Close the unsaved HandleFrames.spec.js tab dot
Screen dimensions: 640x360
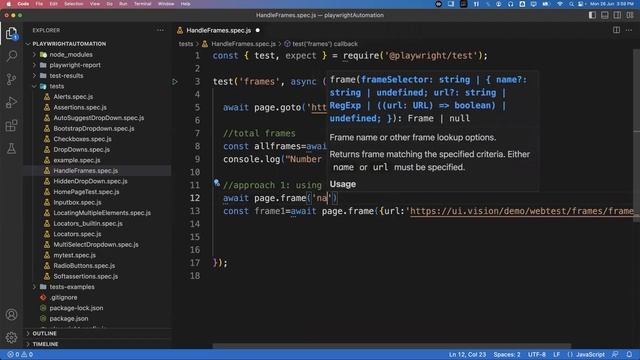pyautogui.click(x=258, y=30)
